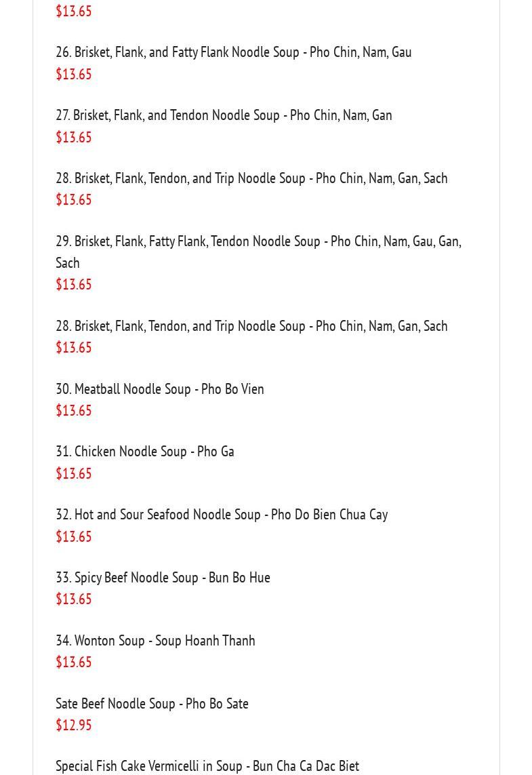Select 31. Chicken Noodle Soup - Pho Ga
This screenshot has height=775, width=532.
pyautogui.click(x=145, y=452)
